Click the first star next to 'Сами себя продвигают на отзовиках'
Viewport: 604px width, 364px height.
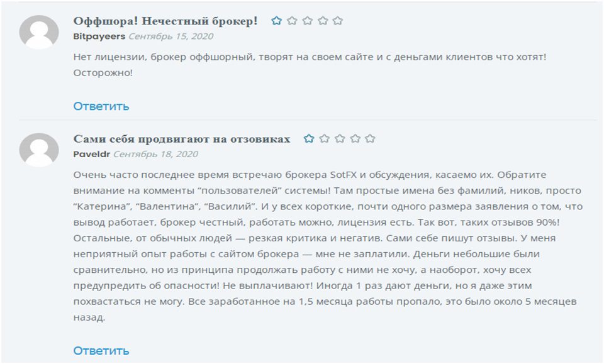tap(308, 139)
